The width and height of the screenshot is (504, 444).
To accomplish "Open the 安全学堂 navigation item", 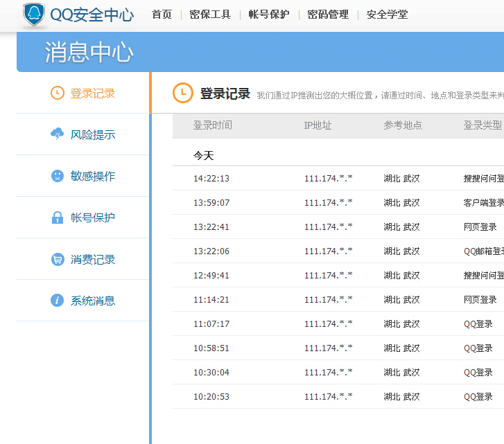I will (x=387, y=15).
